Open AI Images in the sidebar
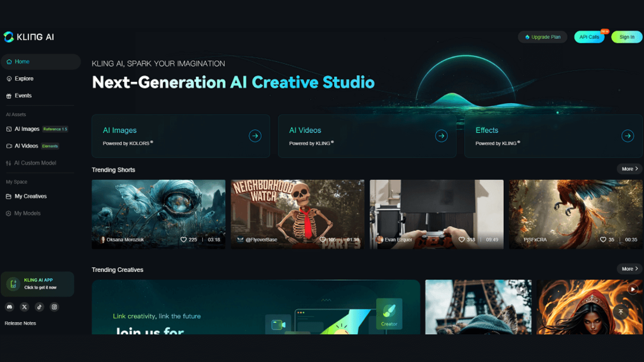 [x=27, y=129]
